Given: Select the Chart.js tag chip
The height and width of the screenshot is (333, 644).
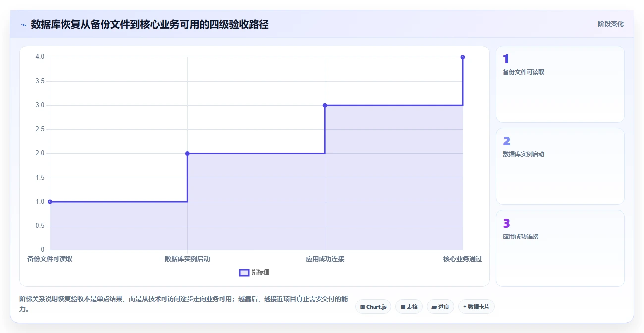Looking at the screenshot, I should click(373, 307).
